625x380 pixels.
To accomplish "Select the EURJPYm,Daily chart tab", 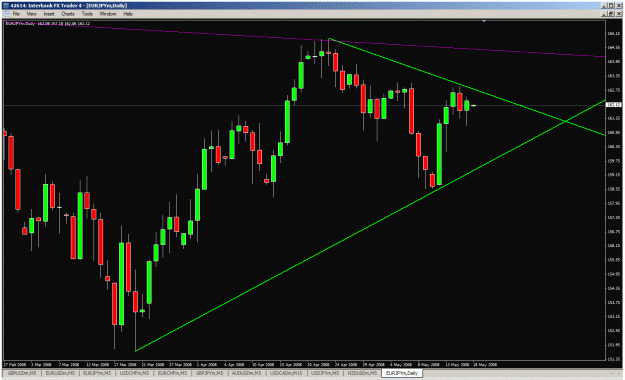I will coord(402,373).
